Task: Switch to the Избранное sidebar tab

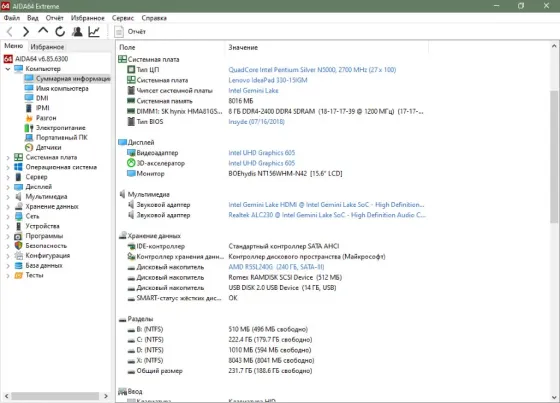Action: point(47,47)
